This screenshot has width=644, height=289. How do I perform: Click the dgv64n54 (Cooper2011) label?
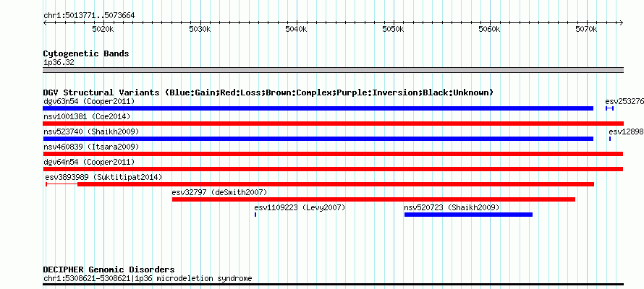pos(89,162)
